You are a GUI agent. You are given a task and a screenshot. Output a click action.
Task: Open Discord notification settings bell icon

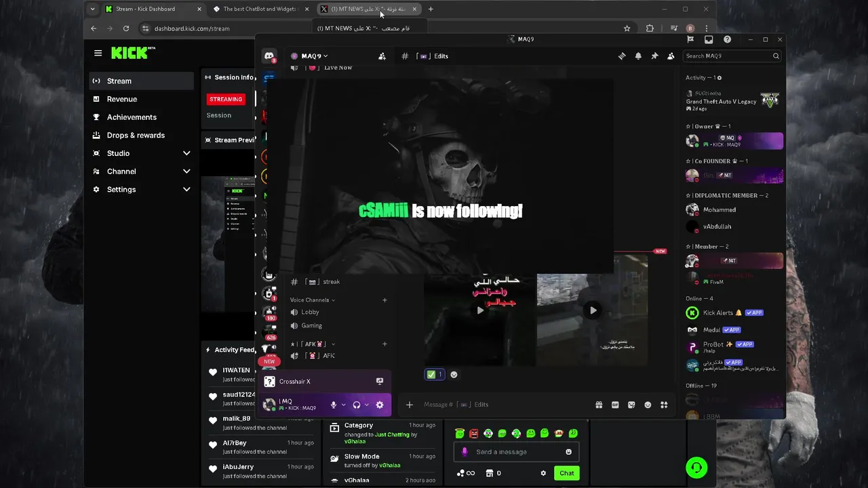click(x=638, y=56)
